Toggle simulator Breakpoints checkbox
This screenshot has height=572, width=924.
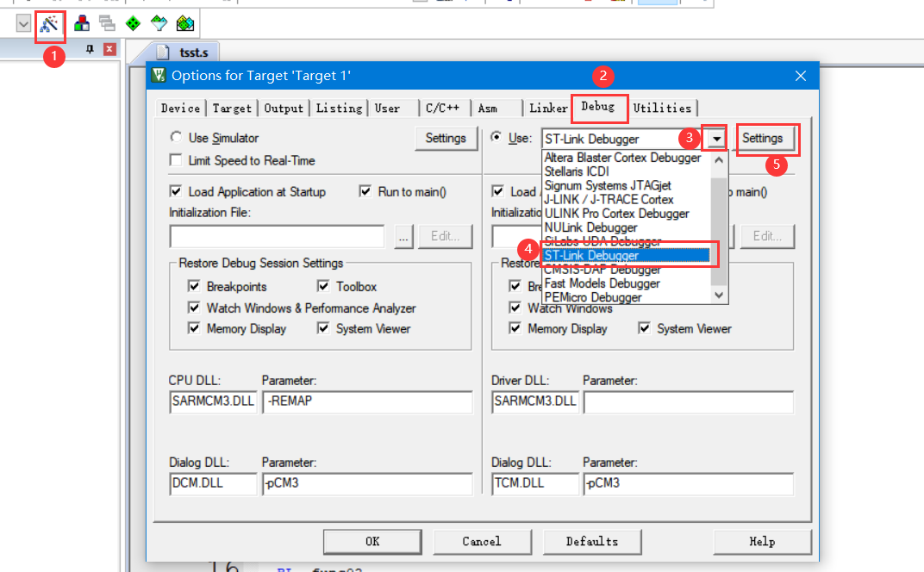click(x=194, y=286)
